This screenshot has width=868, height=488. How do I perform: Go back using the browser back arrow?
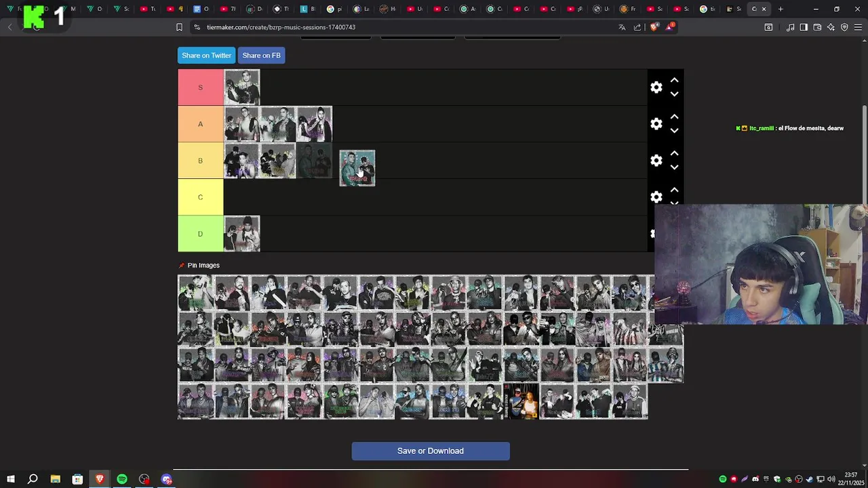pos(10,27)
